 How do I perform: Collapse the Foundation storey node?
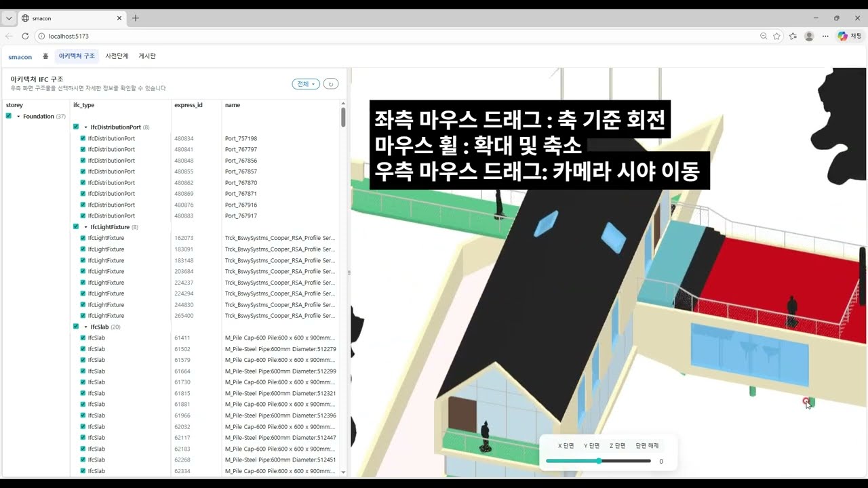(19, 117)
